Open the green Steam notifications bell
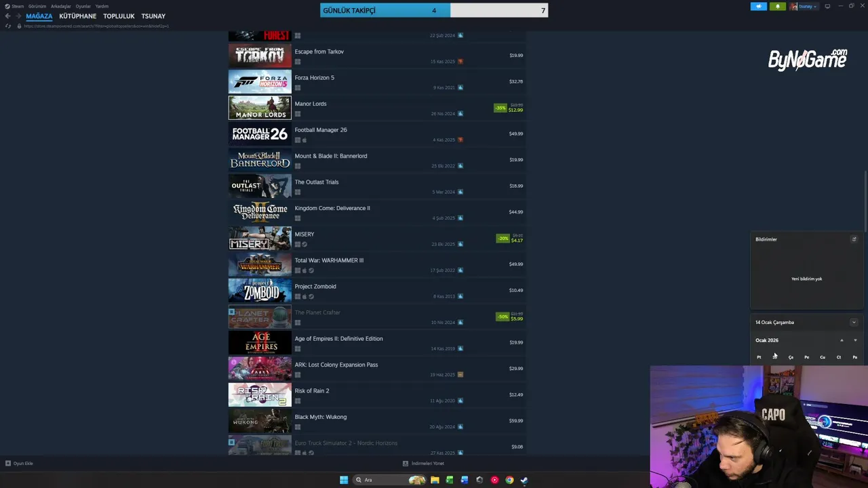The height and width of the screenshot is (488, 868). pos(777,7)
